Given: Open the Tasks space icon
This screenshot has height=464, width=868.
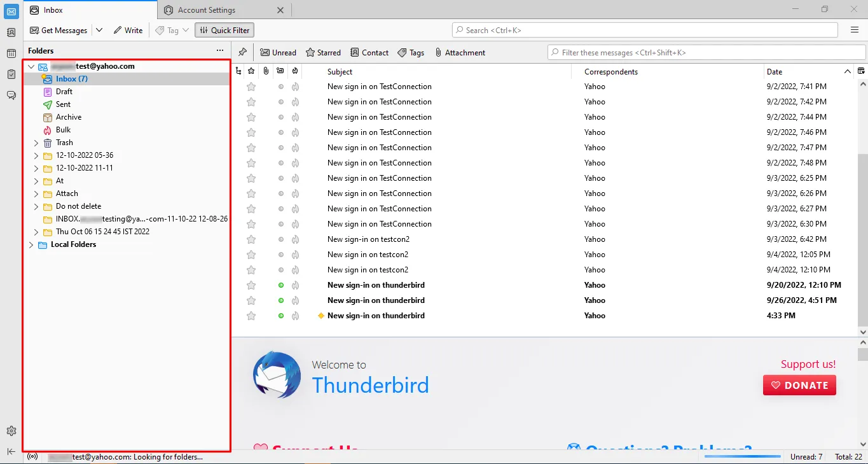Looking at the screenshot, I should 11,74.
